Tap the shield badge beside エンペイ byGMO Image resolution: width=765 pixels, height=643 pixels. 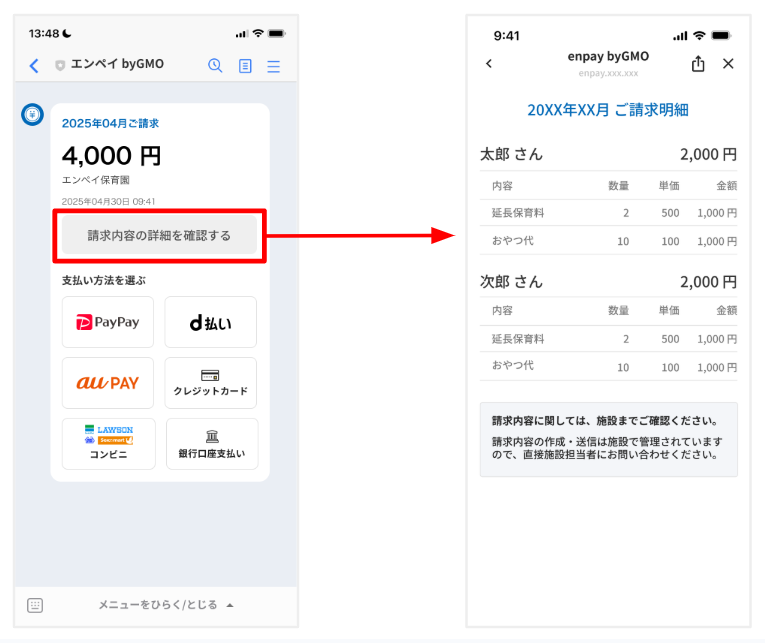coord(60,65)
